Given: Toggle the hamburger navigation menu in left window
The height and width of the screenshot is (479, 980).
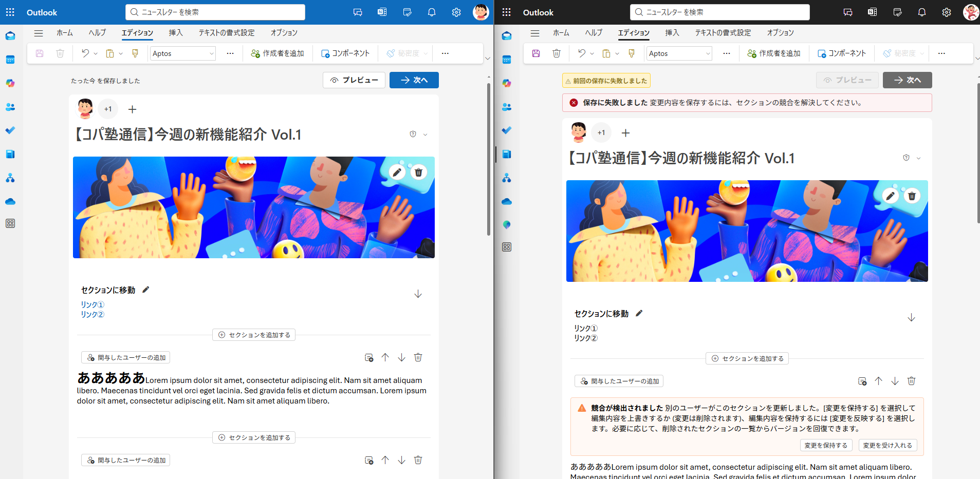Looking at the screenshot, I should 39,33.
